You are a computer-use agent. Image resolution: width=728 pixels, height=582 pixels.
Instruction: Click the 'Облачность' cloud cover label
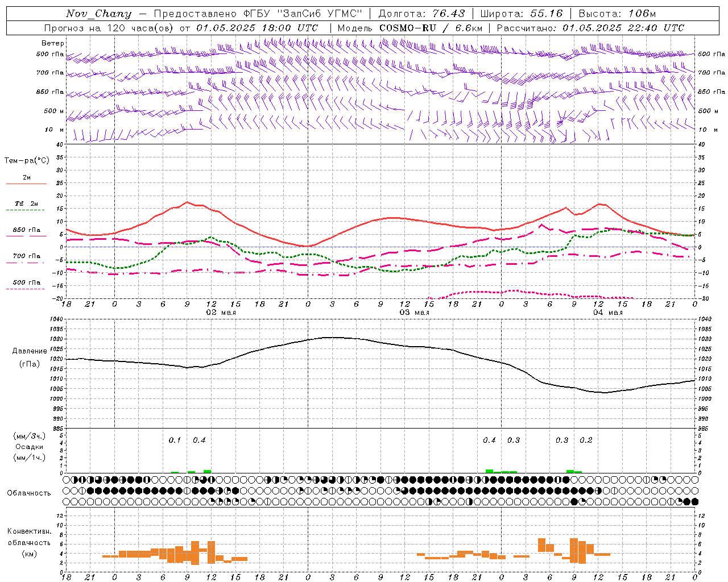(x=29, y=493)
